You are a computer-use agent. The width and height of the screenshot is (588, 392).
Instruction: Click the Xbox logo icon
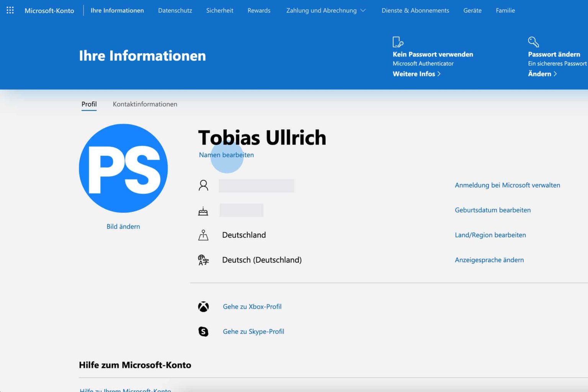coord(203,306)
